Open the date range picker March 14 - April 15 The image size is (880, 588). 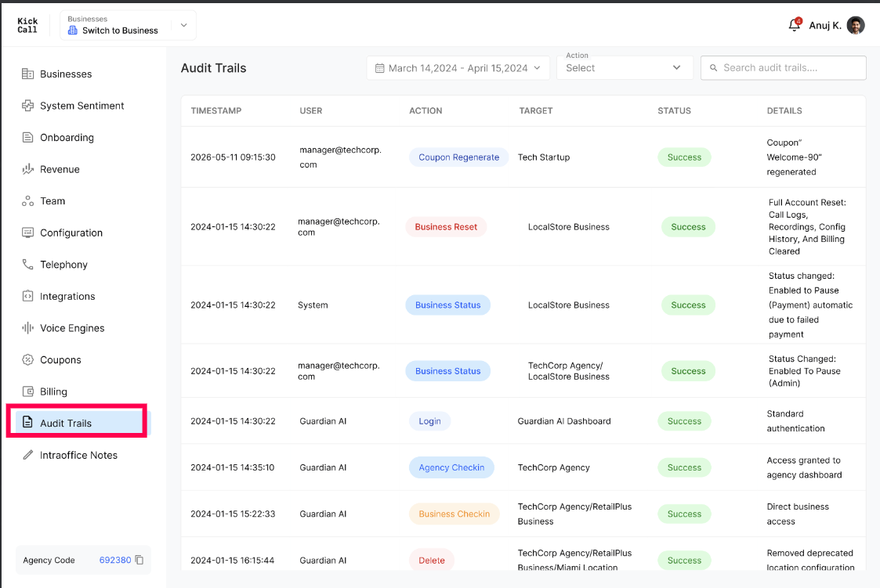[x=458, y=68]
